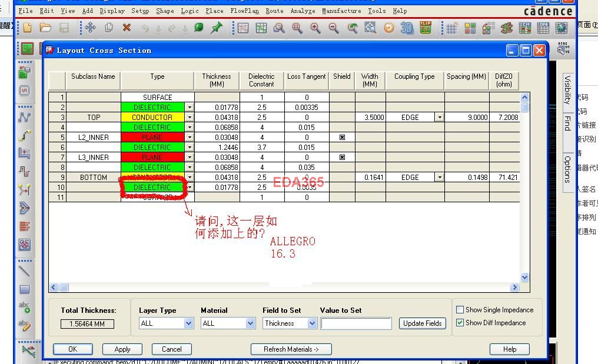Open Coupling Type dropdown for BOTTOM row

[x=439, y=177]
